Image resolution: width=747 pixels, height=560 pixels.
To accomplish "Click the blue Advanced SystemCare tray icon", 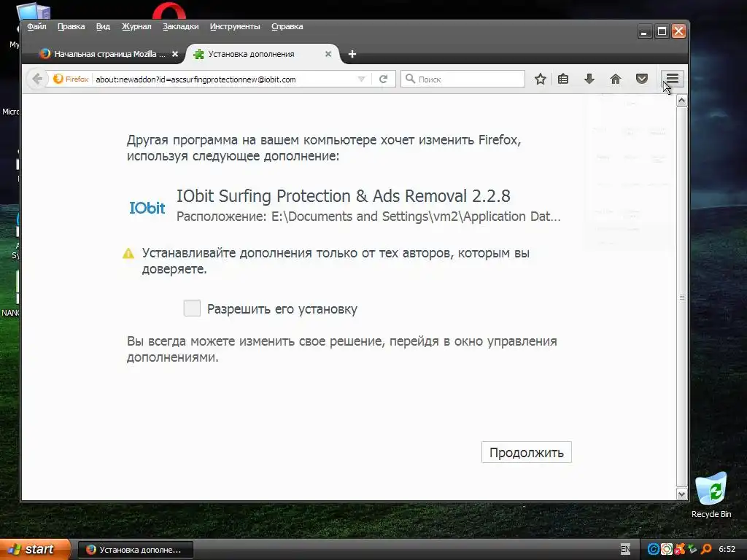I will point(654,549).
